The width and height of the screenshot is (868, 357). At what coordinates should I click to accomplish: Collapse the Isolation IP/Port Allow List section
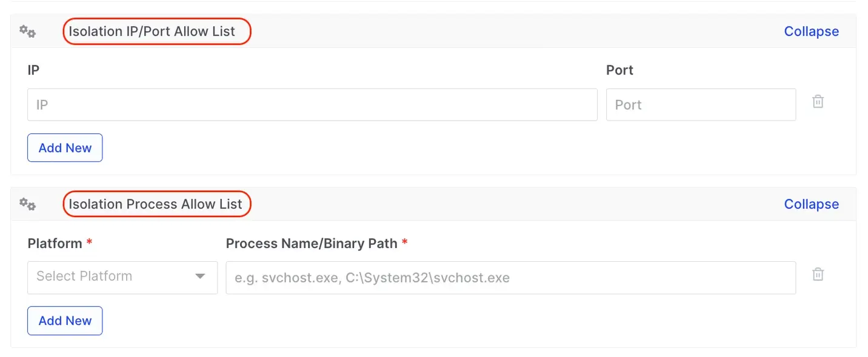[x=811, y=32]
